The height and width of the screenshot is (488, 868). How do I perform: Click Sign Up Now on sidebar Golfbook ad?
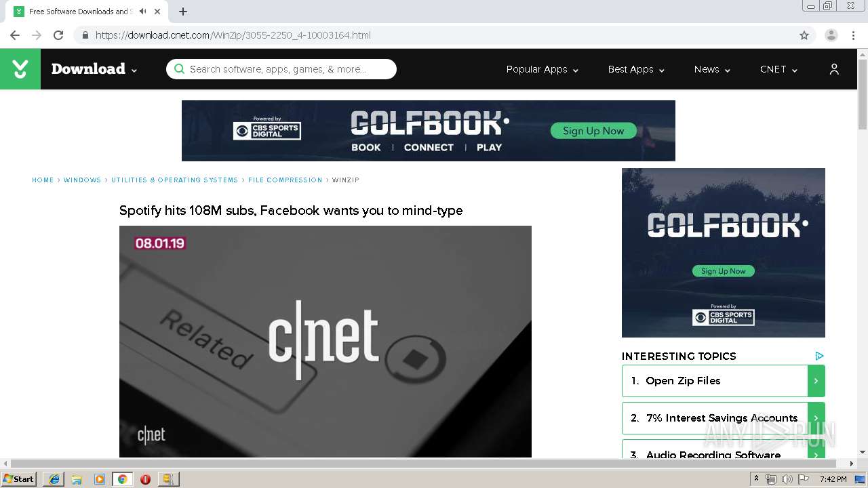coord(724,271)
